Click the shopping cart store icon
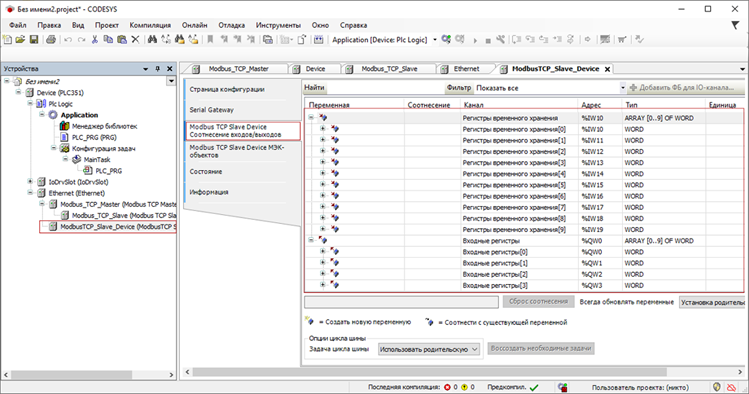The image size is (749, 394). tap(622, 40)
